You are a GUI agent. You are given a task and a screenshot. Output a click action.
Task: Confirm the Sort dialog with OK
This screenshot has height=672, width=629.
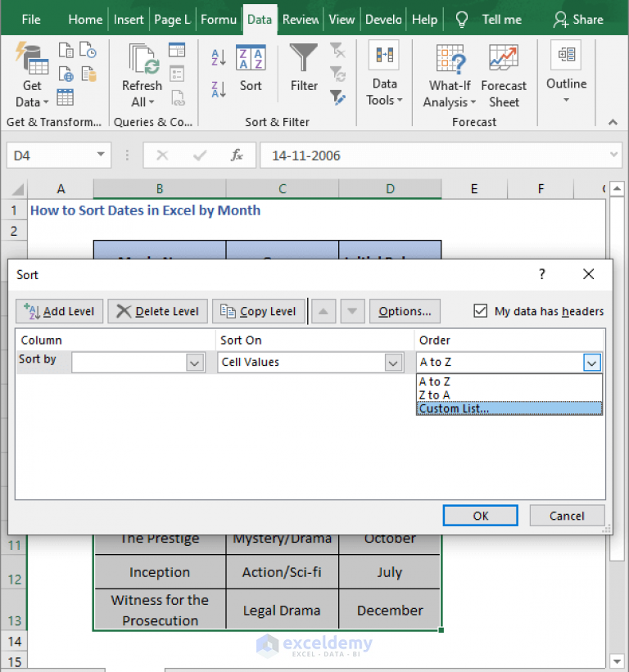480,516
